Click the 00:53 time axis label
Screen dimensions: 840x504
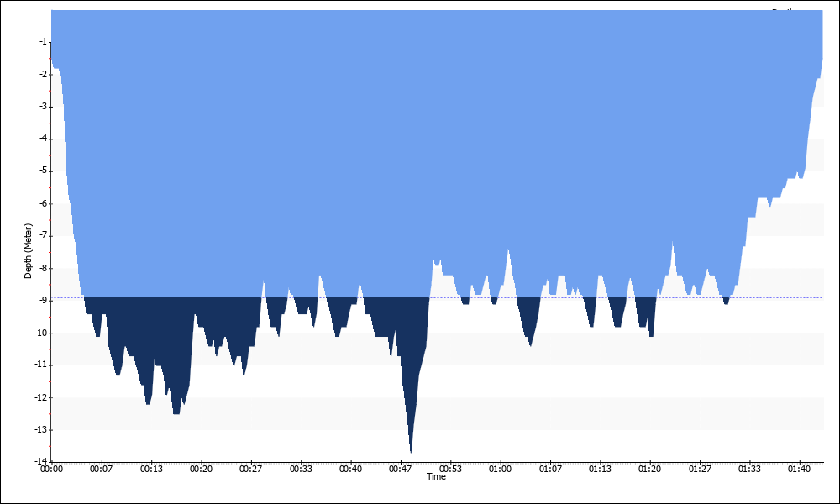coord(450,470)
